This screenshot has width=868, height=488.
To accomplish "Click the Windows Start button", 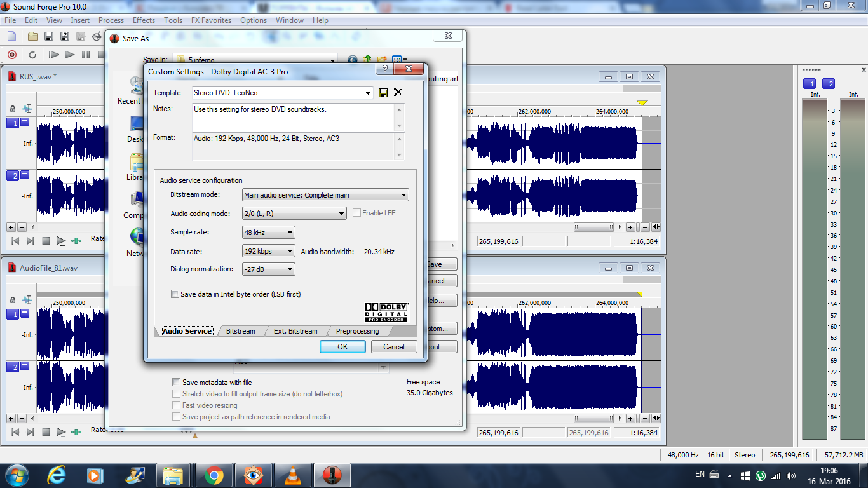I will pyautogui.click(x=17, y=475).
